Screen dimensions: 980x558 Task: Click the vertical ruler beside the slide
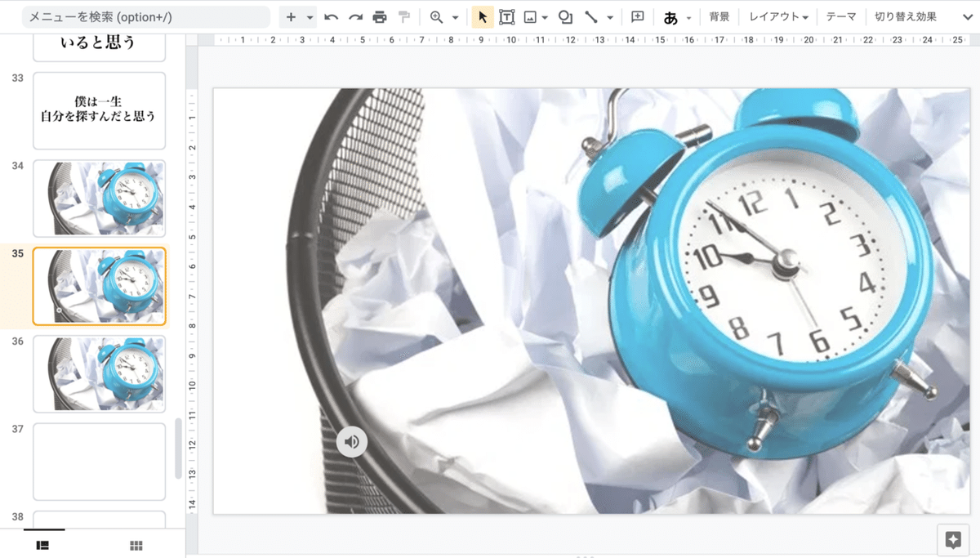point(193,301)
